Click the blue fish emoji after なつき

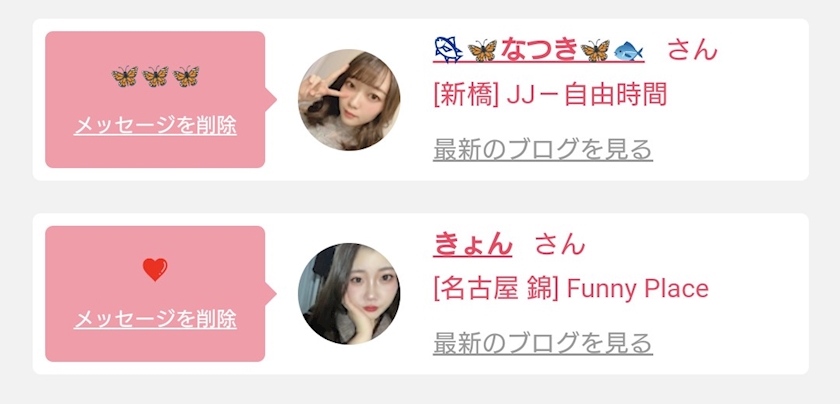coord(628,51)
